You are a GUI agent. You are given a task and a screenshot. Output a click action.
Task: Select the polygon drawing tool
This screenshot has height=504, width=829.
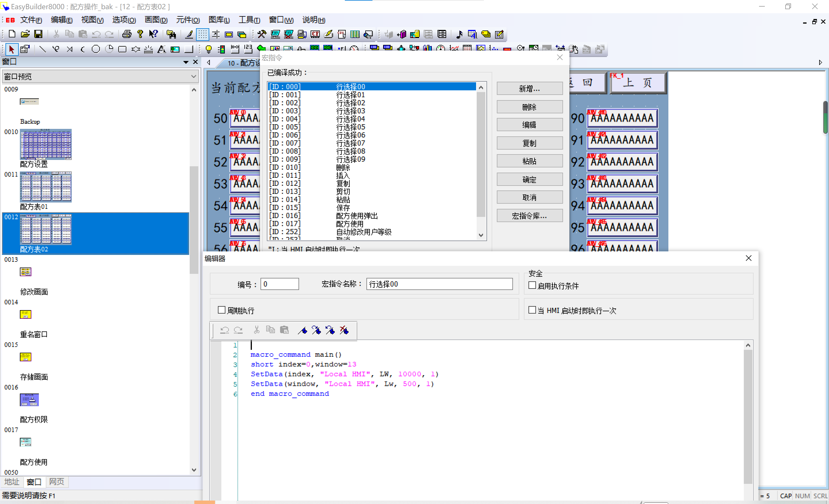pos(136,49)
